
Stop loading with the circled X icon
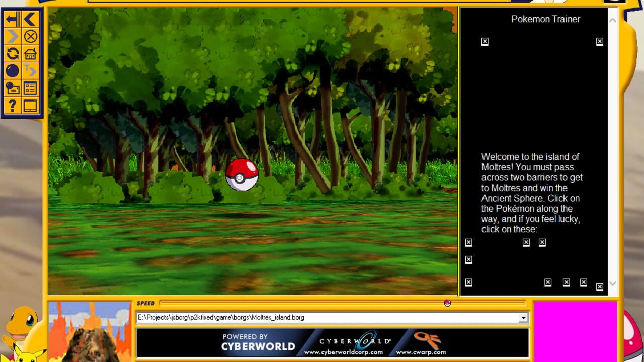pos(30,37)
